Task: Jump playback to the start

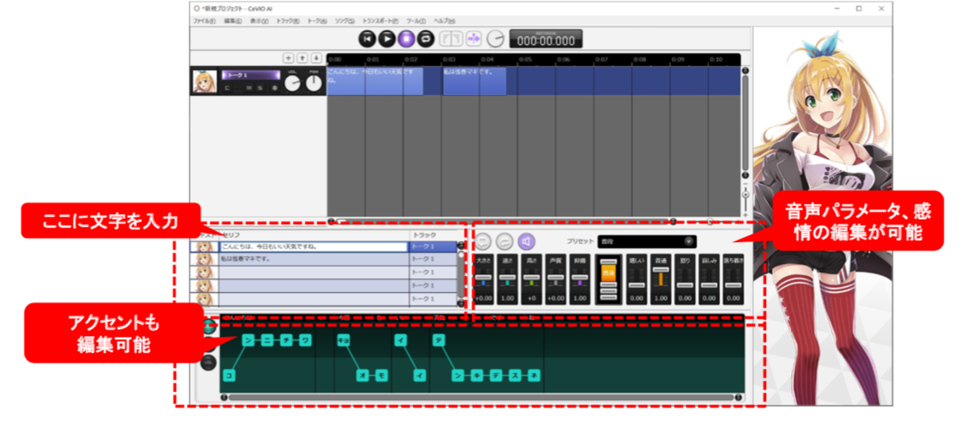Action: 367,39
